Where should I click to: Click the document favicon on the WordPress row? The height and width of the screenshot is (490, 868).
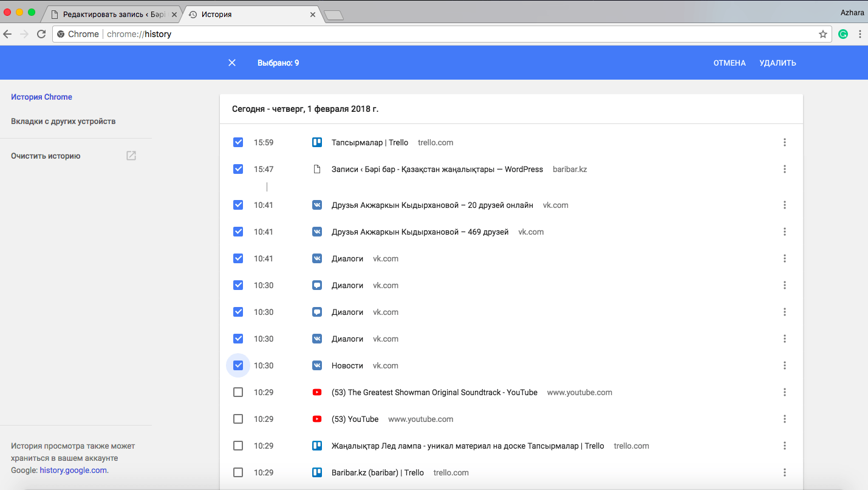316,169
